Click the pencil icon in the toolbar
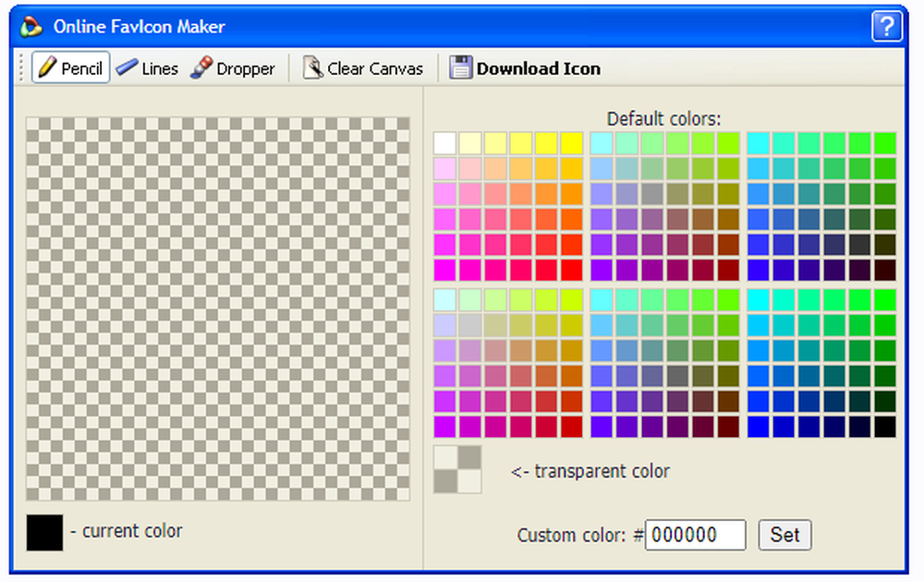924x582 pixels. tap(49, 67)
